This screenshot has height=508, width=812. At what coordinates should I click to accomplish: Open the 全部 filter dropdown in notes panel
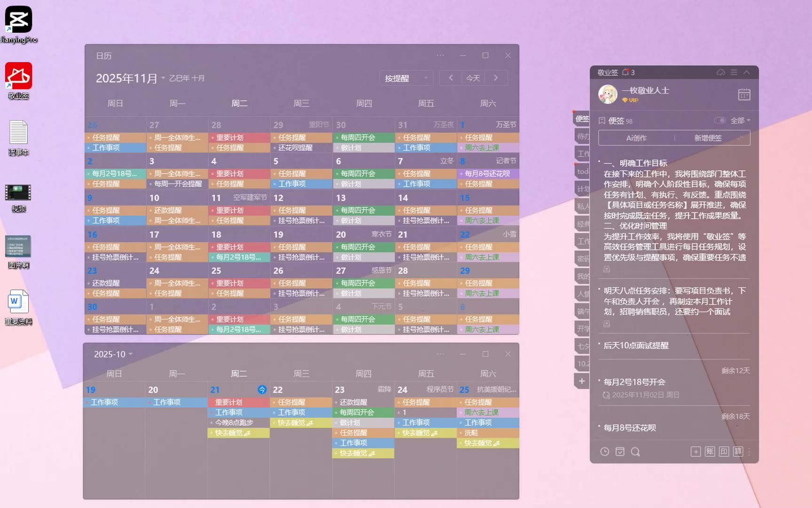pyautogui.click(x=741, y=120)
